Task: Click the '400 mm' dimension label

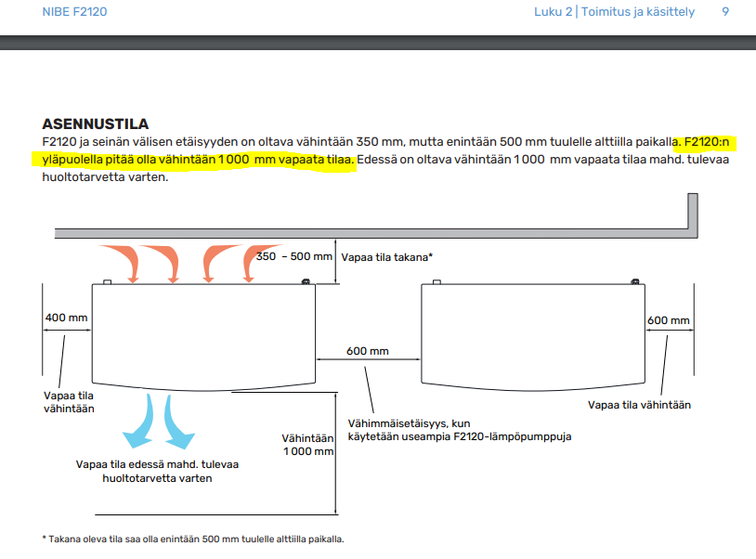Action: [66, 318]
